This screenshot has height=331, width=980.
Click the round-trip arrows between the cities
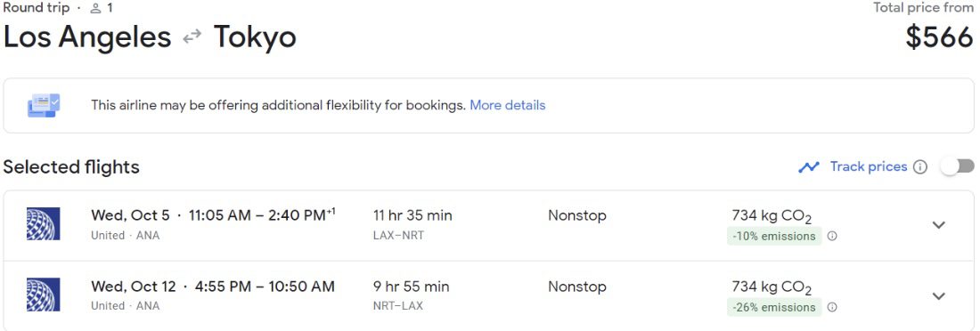192,37
